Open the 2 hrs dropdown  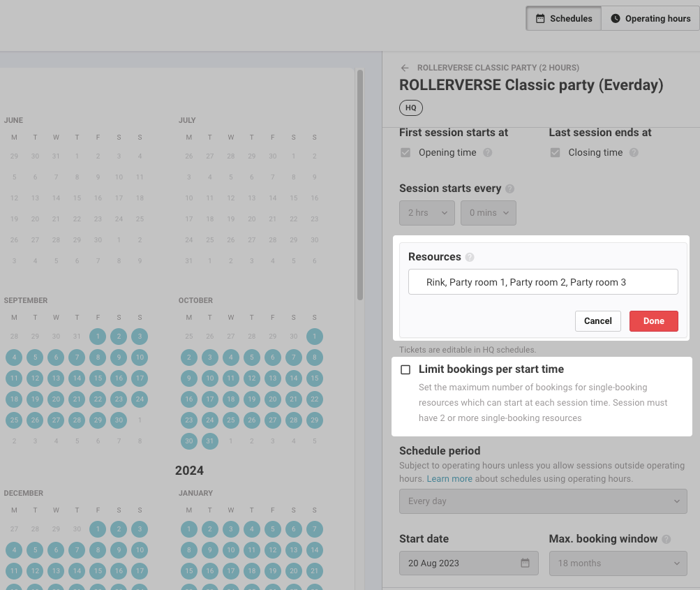point(427,212)
